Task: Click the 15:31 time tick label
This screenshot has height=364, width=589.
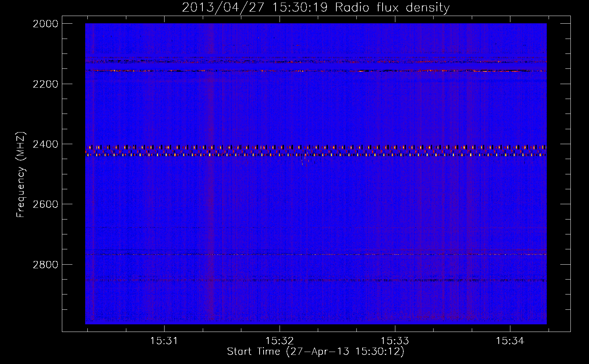Action: 164,341
